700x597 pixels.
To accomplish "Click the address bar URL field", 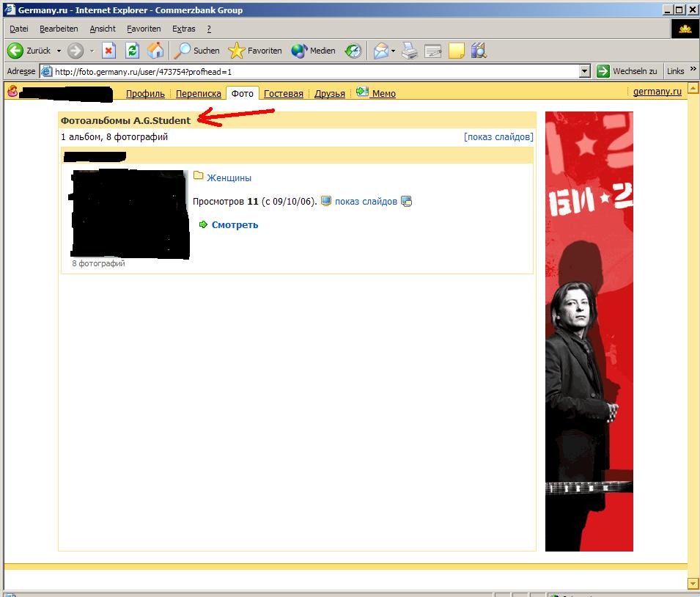I will click(x=308, y=71).
